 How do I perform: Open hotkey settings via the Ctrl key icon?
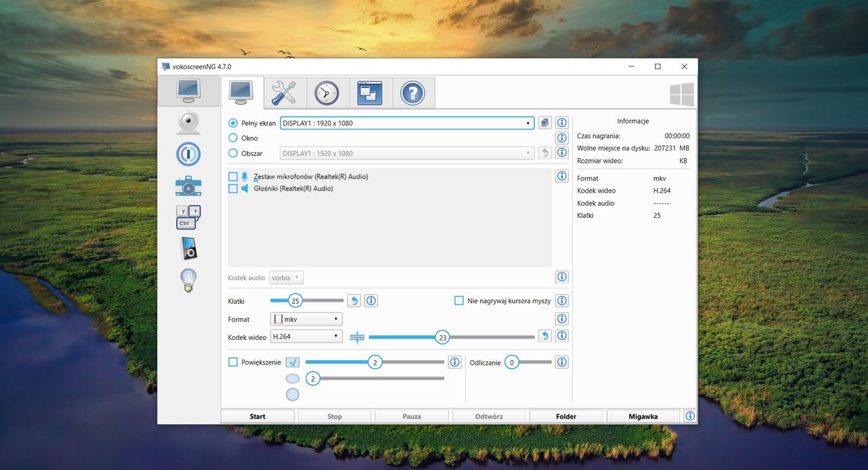(188, 216)
